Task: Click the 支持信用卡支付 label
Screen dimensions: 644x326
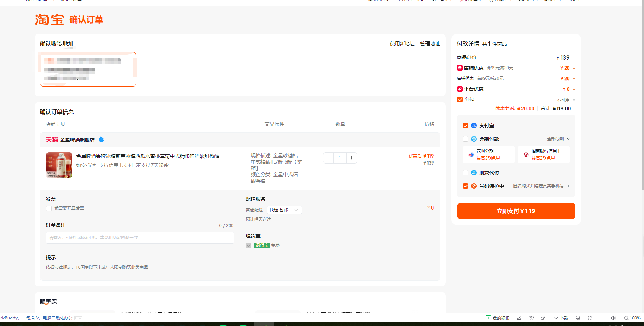Action: [x=116, y=165]
